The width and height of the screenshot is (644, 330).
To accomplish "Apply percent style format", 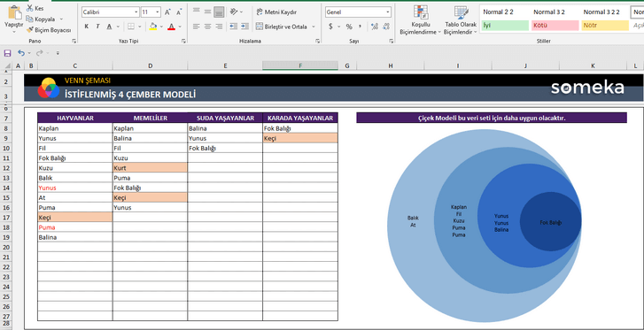I will [349, 27].
